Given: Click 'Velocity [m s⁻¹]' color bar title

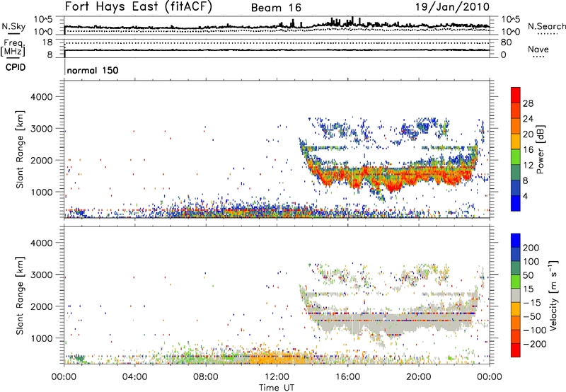Looking at the screenshot, I should tap(553, 295).
